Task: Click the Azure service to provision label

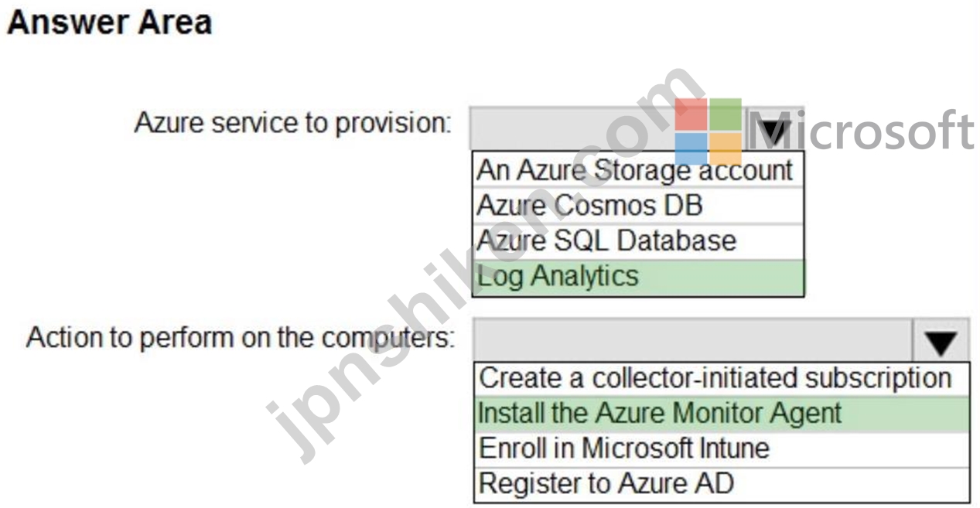Action: click(293, 123)
